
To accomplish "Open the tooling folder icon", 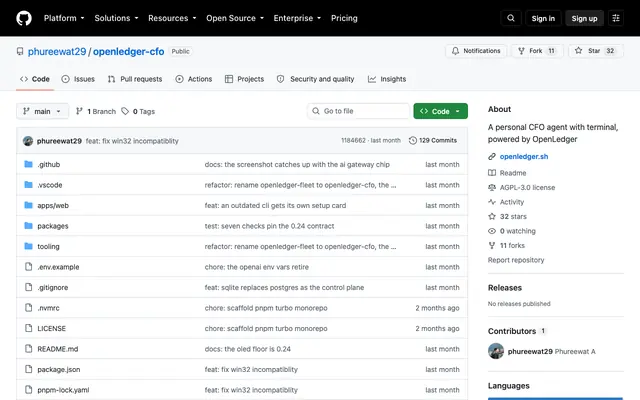I will coord(28,246).
